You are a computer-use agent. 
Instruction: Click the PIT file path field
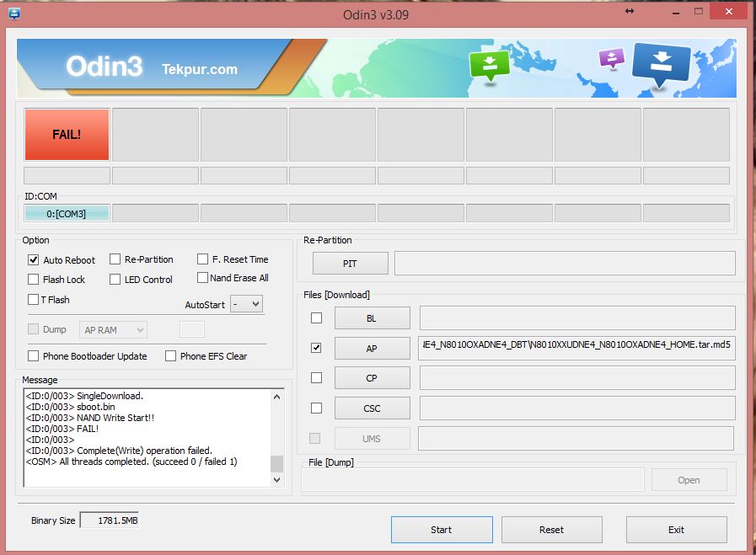click(x=565, y=263)
